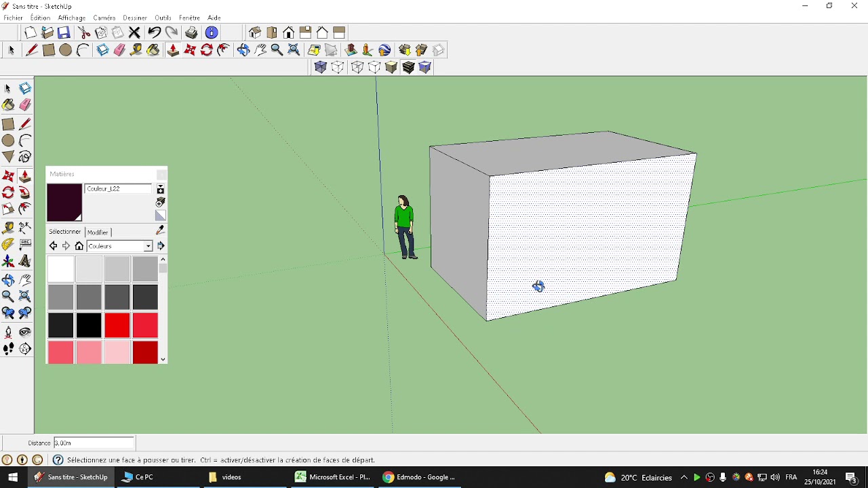
Task: Enable Shaded face style
Action: pyautogui.click(x=391, y=67)
